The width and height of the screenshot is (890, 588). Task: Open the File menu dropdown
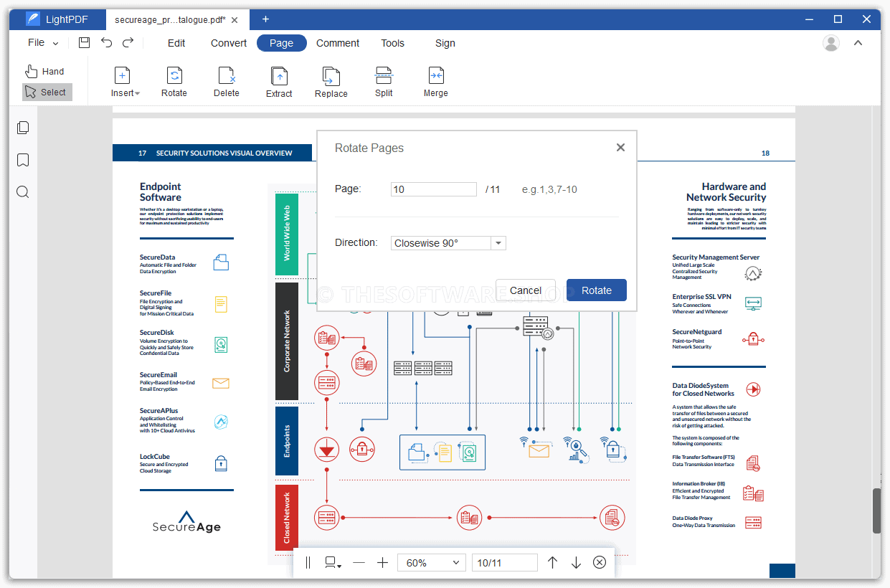43,43
